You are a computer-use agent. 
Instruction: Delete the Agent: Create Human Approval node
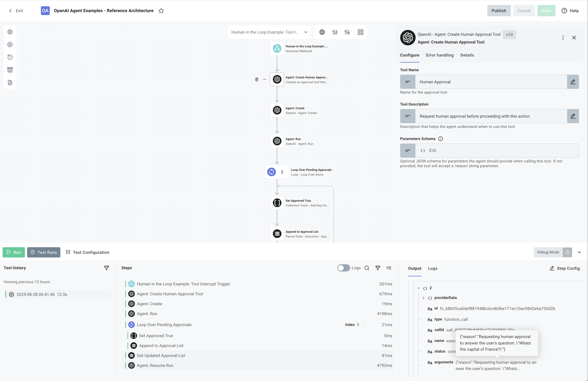coord(257,79)
